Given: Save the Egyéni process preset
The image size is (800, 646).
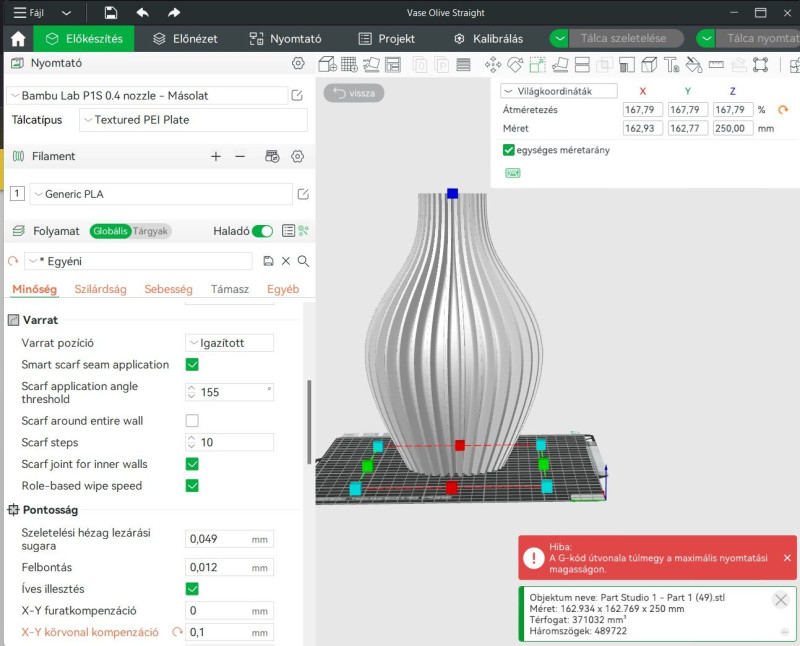Looking at the screenshot, I should (x=268, y=261).
